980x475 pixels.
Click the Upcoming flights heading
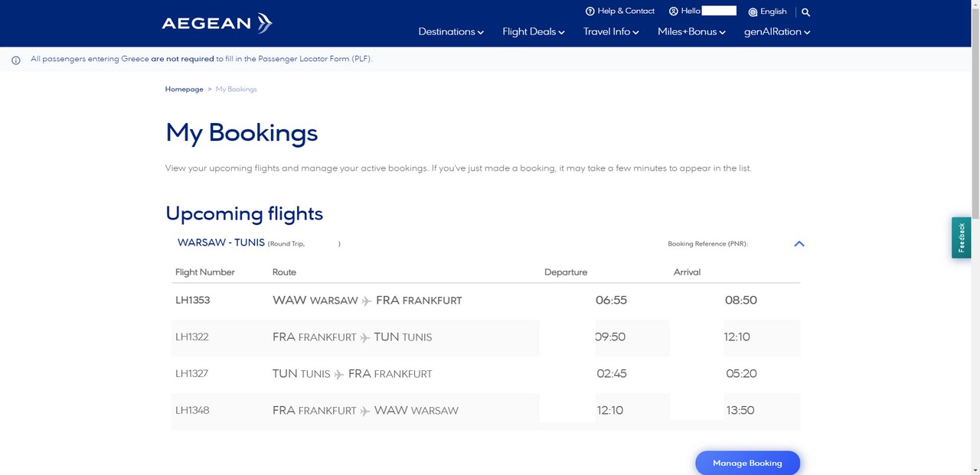[244, 214]
